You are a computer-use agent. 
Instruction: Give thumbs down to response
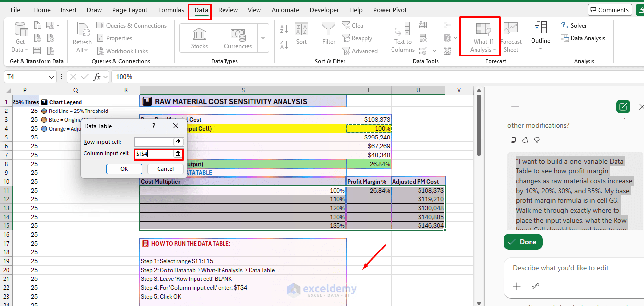click(x=537, y=140)
